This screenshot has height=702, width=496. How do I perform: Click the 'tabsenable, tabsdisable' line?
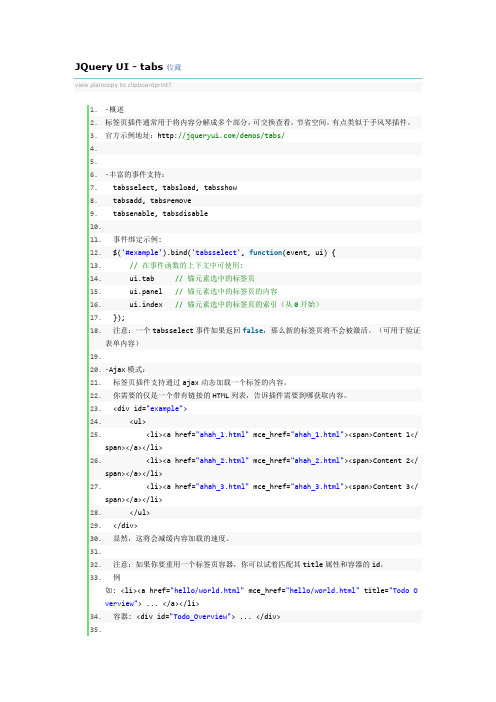click(x=160, y=214)
